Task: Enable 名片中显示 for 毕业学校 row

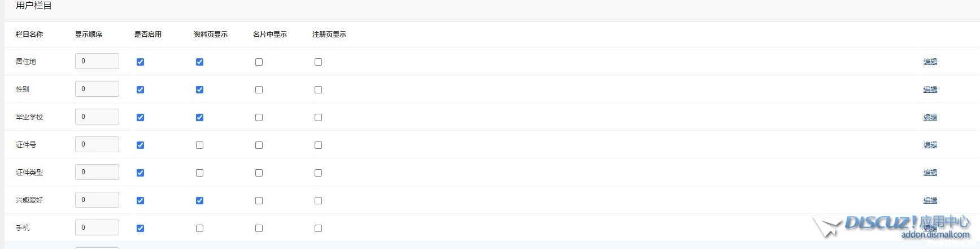Action: point(259,117)
